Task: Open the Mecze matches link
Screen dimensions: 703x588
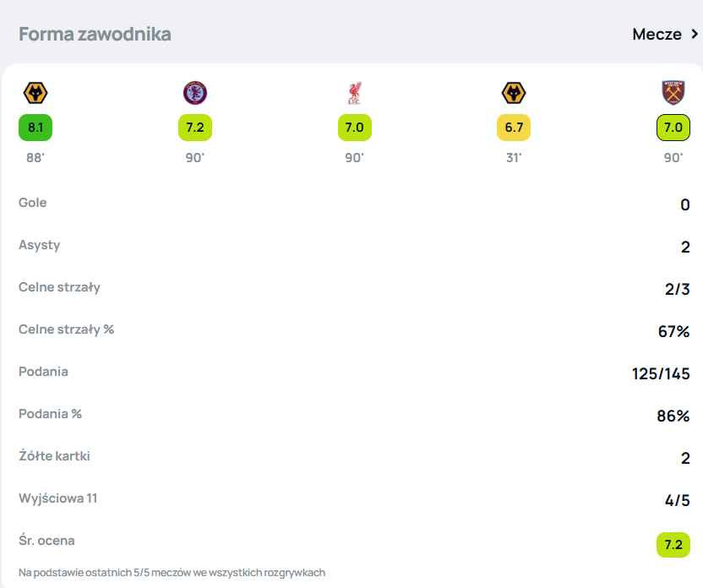Action: pyautogui.click(x=657, y=35)
